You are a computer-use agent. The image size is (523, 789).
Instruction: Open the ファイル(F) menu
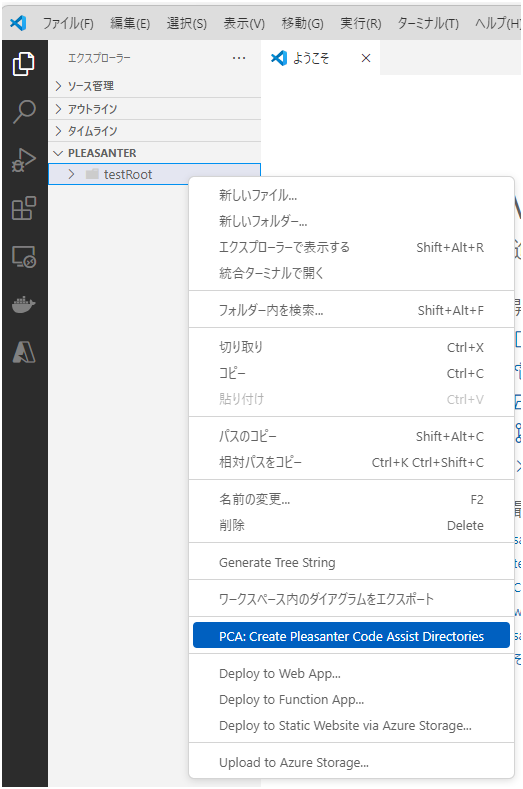(x=68, y=23)
